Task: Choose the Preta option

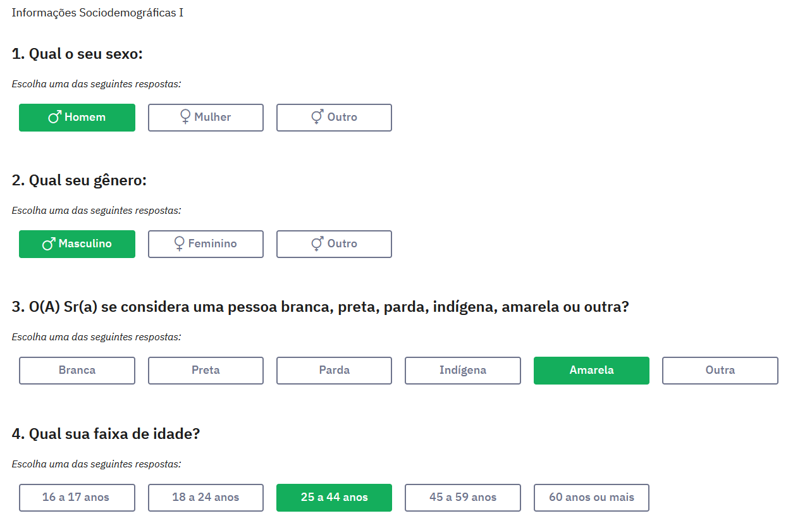Action: pyautogui.click(x=206, y=371)
